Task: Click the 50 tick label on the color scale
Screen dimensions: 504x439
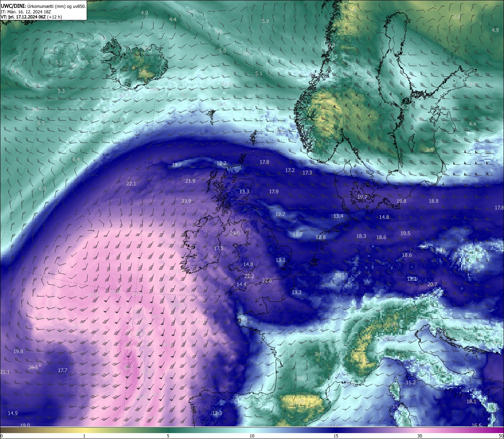Action: [500, 436]
